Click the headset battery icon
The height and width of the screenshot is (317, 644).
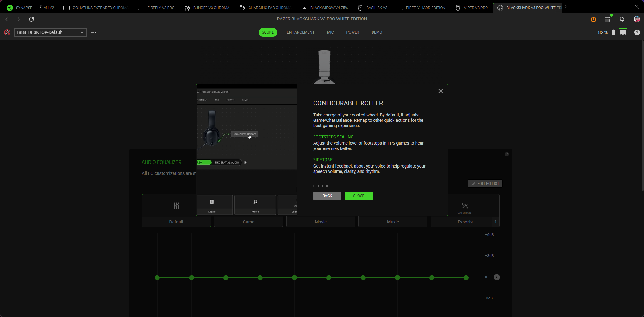(613, 32)
